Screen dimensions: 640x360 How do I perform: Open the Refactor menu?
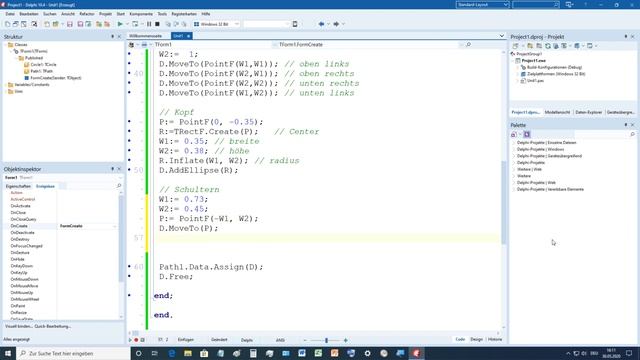point(87,14)
